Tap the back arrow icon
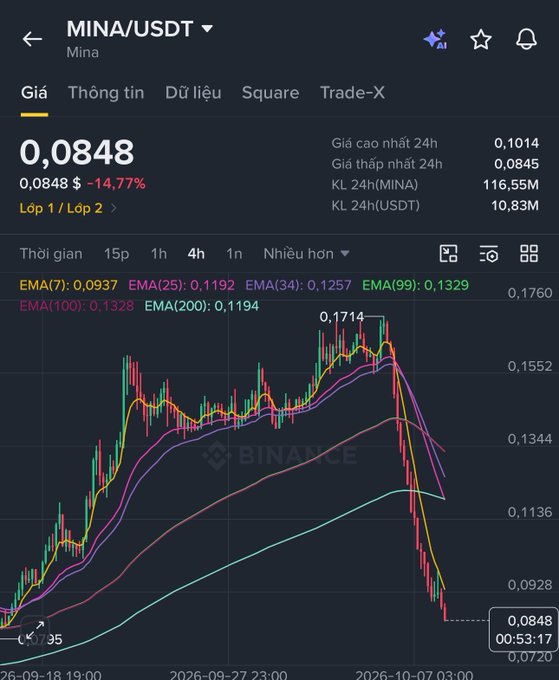 33,39
